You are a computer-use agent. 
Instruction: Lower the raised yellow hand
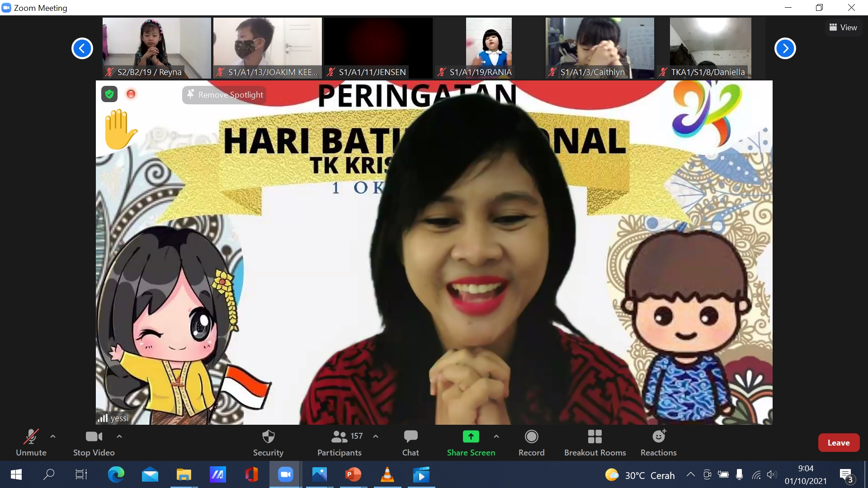pyautogui.click(x=120, y=130)
